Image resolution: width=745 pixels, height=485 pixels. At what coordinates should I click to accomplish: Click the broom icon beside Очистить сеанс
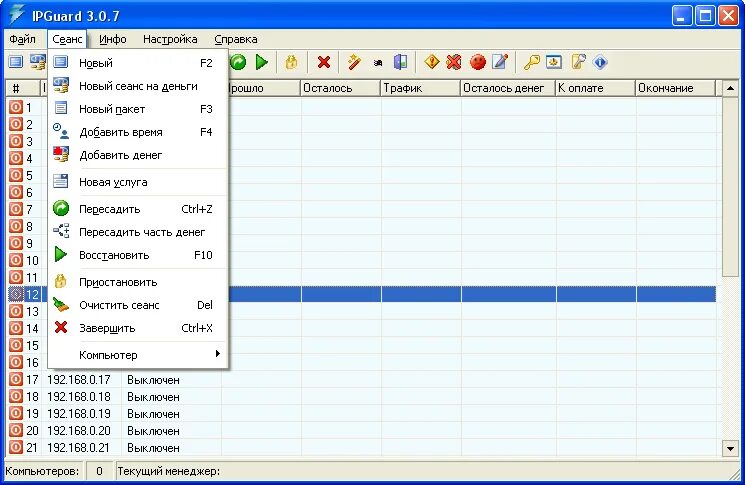[61, 304]
